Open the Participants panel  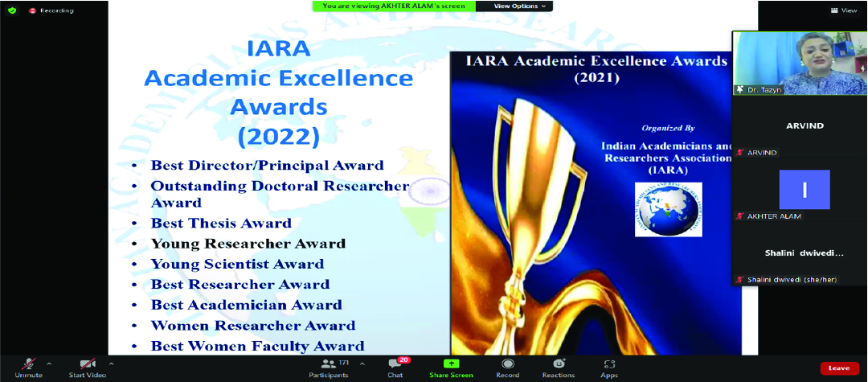(x=329, y=368)
